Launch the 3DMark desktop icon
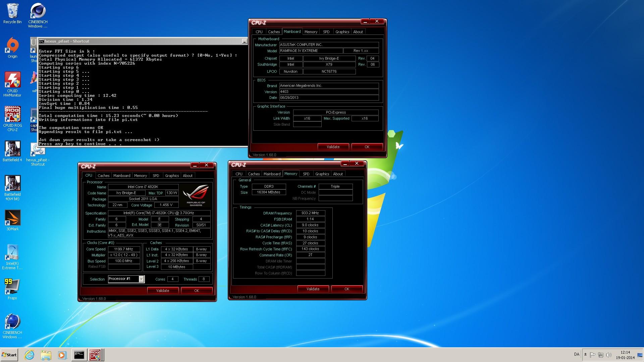 (x=12, y=220)
